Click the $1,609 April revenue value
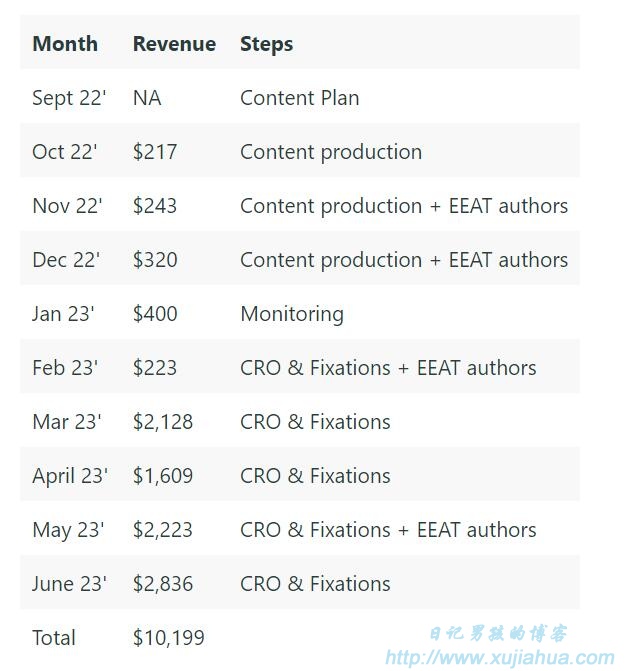Image resolution: width=630 pixels, height=671 pixels. [x=163, y=476]
